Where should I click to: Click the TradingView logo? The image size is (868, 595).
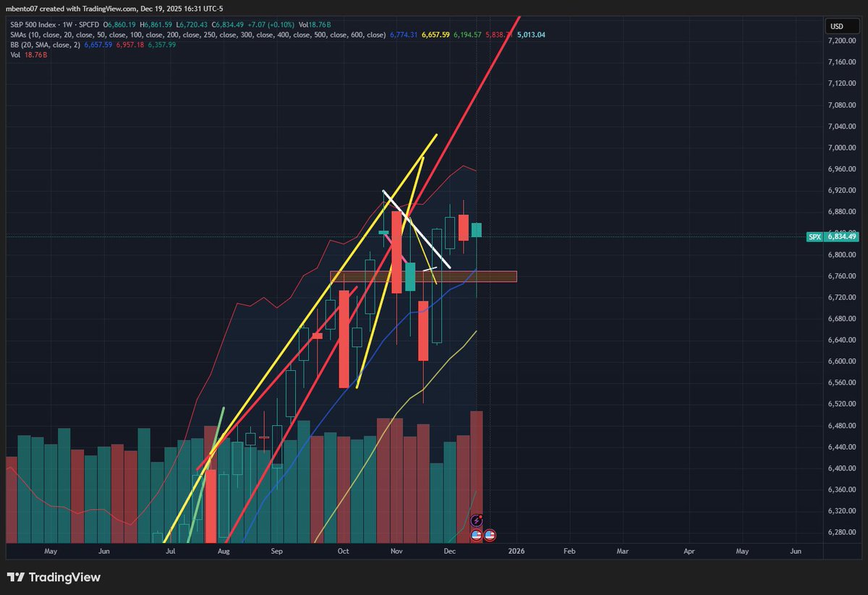tap(54, 578)
